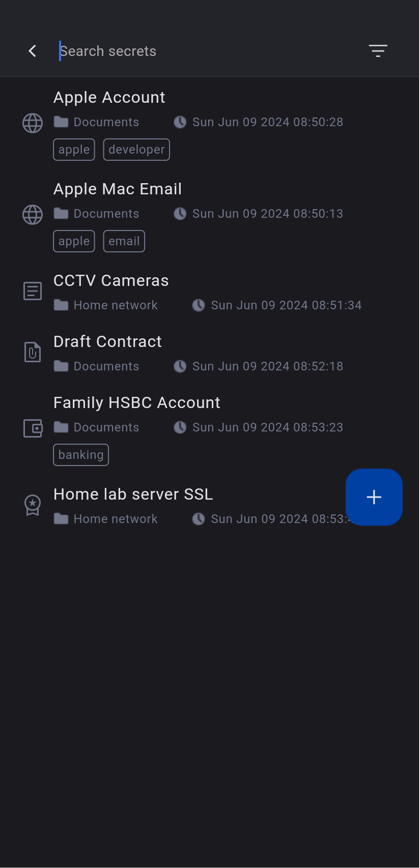Click the developer tag chip
The image size is (419, 868).
click(136, 150)
